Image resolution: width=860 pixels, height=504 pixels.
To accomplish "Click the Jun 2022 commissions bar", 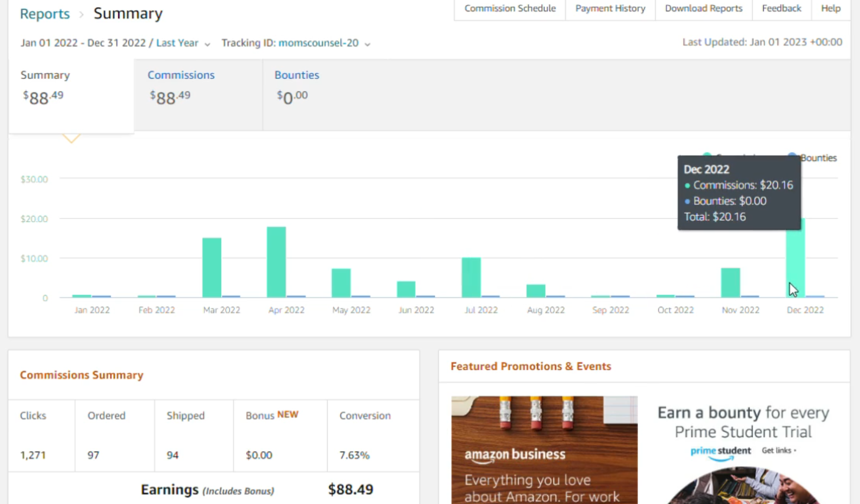I will 406,289.
